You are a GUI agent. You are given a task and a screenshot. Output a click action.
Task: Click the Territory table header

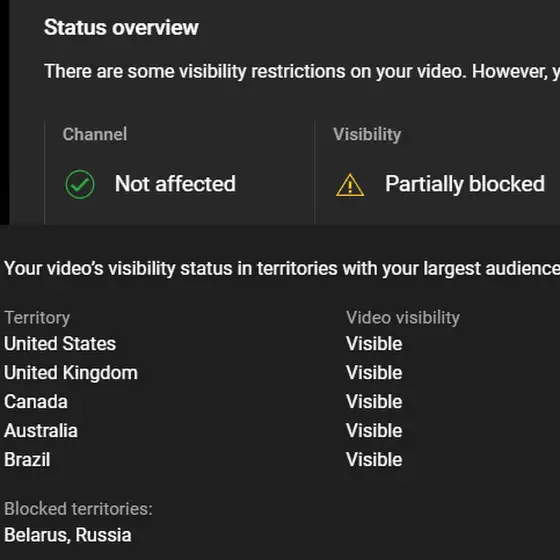pos(37,318)
